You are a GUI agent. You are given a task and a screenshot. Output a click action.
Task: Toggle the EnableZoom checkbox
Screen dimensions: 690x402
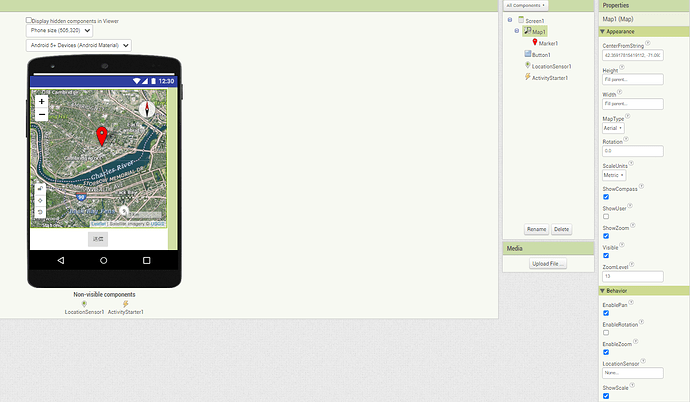606,352
